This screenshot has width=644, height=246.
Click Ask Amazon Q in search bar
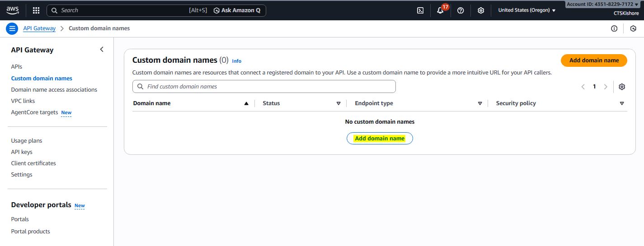[x=237, y=10]
